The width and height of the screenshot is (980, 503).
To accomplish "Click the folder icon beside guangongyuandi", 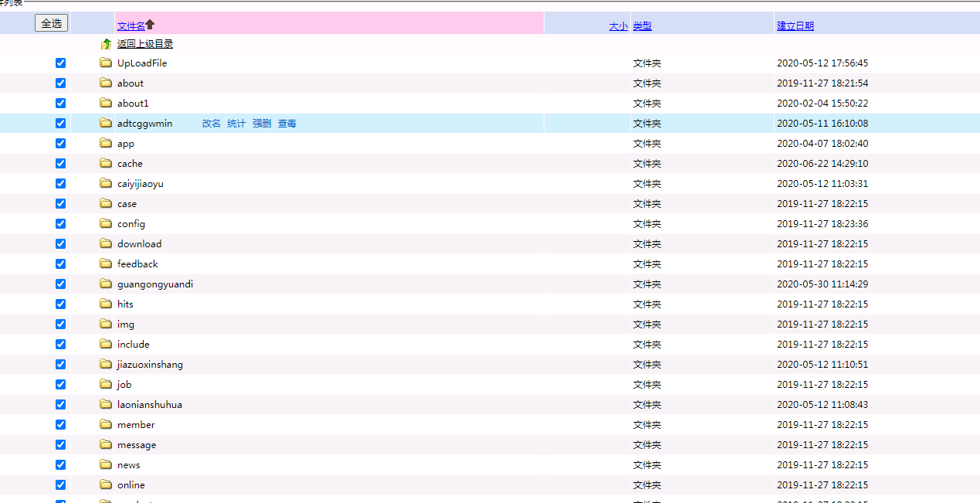I will (106, 284).
